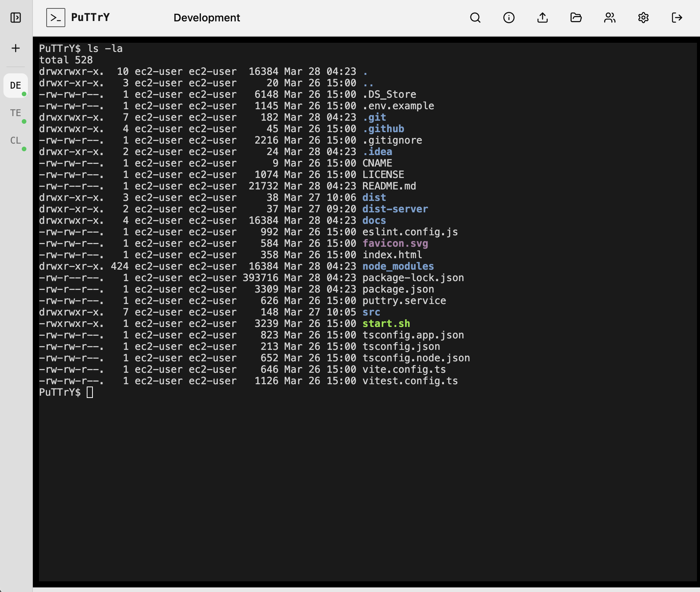Click the Development session title
This screenshot has width=700, height=592.
(207, 18)
